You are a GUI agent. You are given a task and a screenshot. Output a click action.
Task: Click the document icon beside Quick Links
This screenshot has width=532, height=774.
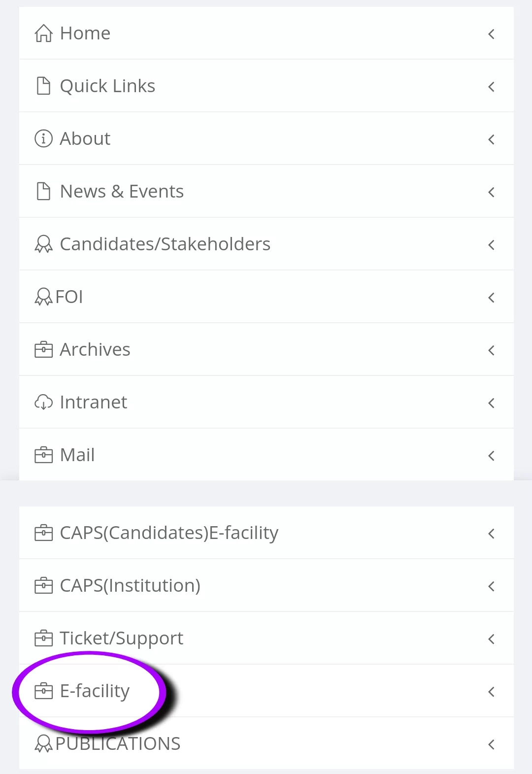tap(43, 86)
